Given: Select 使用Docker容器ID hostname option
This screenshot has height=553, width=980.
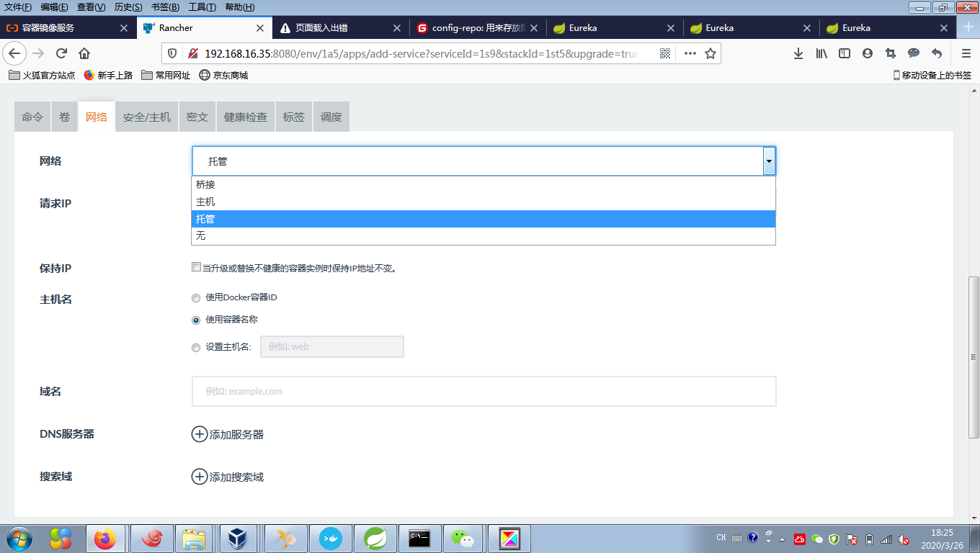Looking at the screenshot, I should 196,298.
